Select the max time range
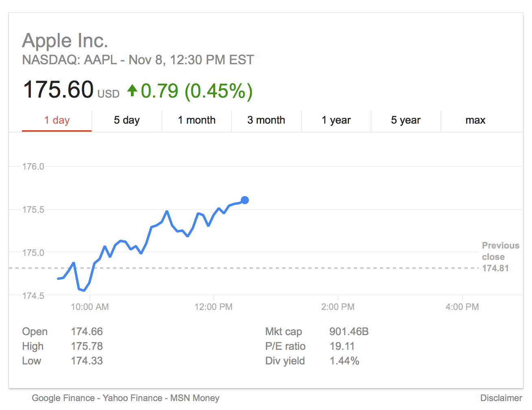Screen dimensions: 532x410 (x=475, y=120)
